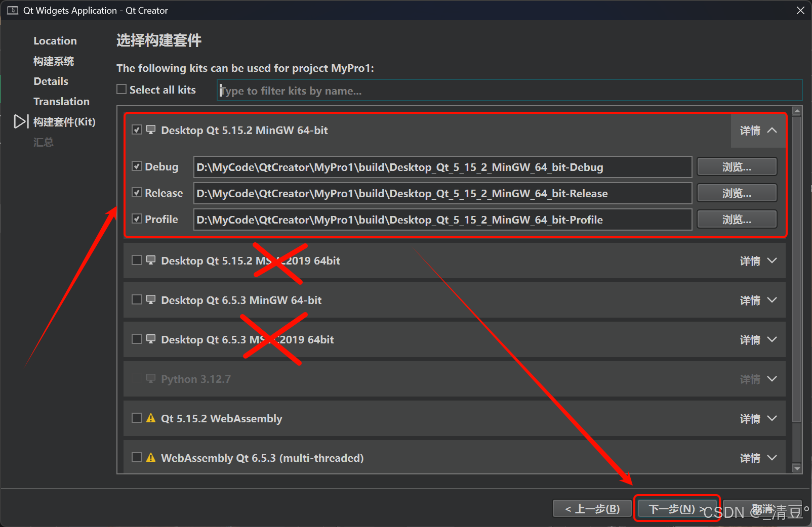812x527 pixels.
Task: Uncheck Desktop Qt 5.15.2 MinGW 64-bit kit
Action: (137, 129)
